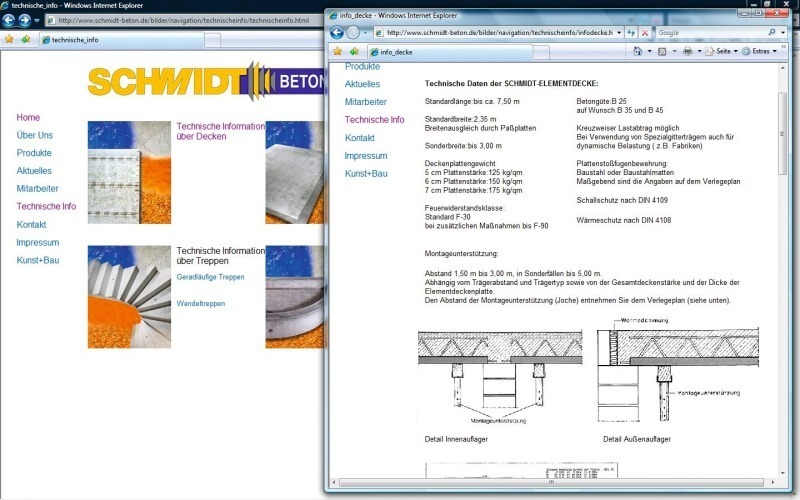
Task: Click Technische Information über Decken link
Action: 220,131
